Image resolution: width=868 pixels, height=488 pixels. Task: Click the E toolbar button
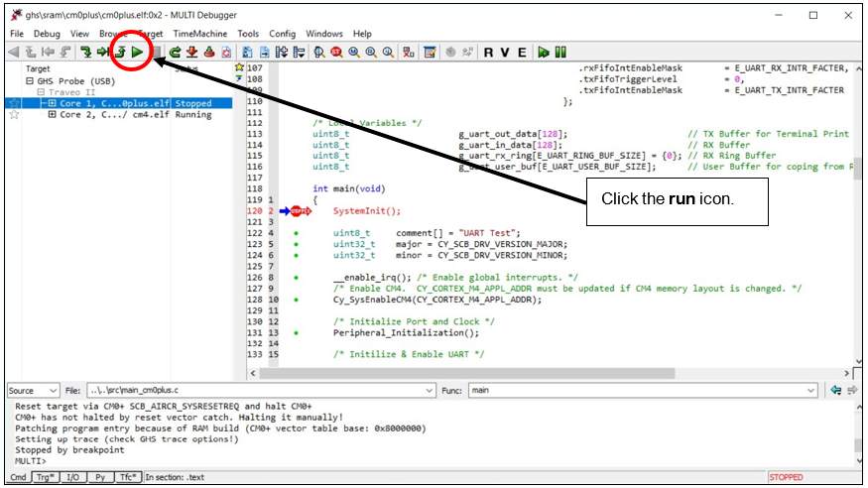pyautogui.click(x=522, y=52)
